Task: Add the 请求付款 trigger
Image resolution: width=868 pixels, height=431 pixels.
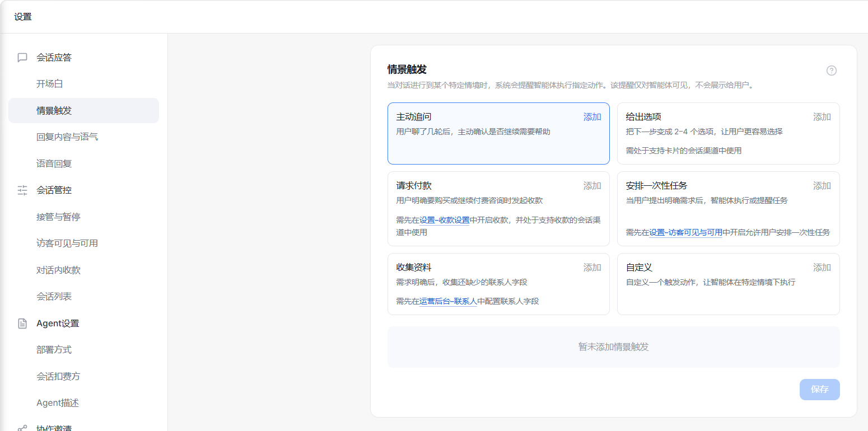Action: (x=592, y=186)
